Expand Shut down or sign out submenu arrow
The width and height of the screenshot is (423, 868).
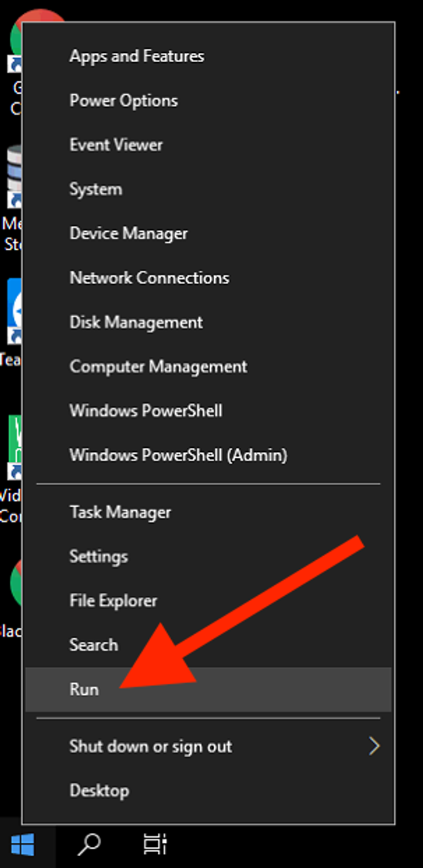tap(374, 746)
